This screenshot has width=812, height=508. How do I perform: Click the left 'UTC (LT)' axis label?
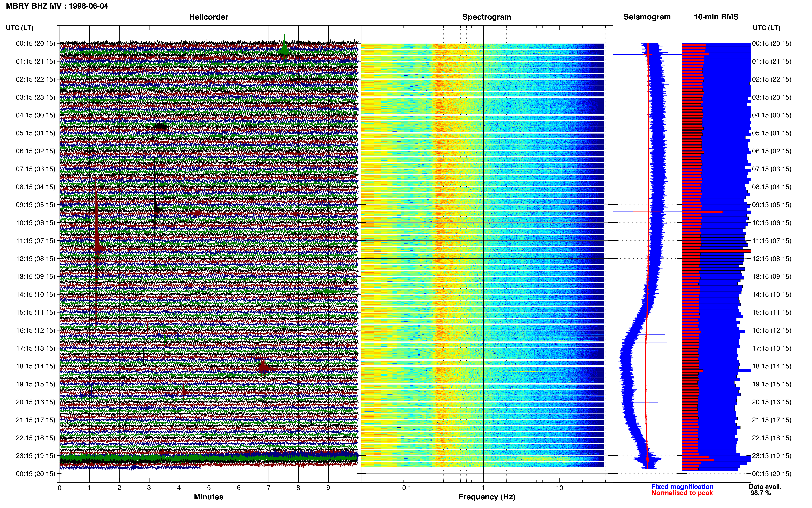(x=19, y=28)
